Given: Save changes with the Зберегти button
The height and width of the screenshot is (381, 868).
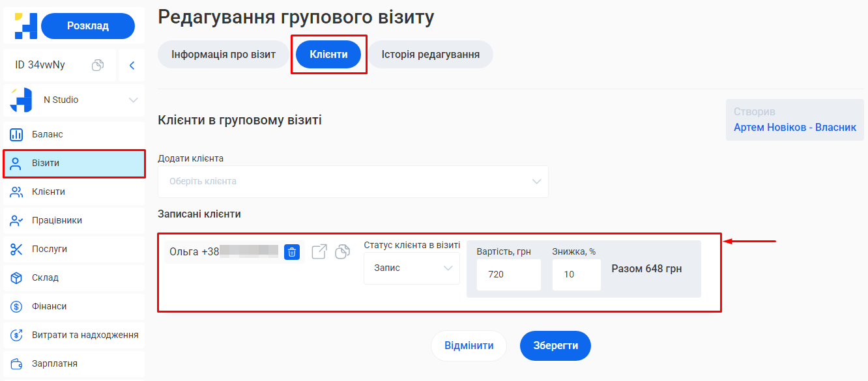Looking at the screenshot, I should click(555, 345).
